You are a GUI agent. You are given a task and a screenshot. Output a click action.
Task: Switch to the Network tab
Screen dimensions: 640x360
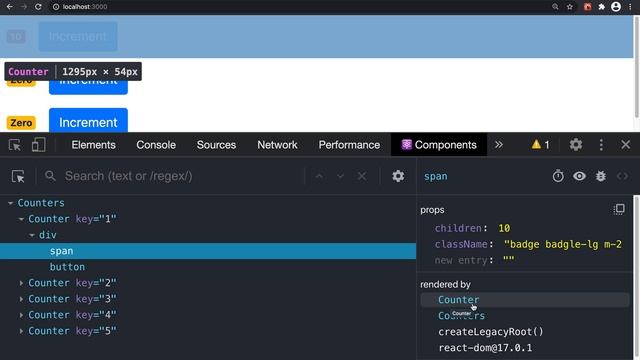pos(277,145)
